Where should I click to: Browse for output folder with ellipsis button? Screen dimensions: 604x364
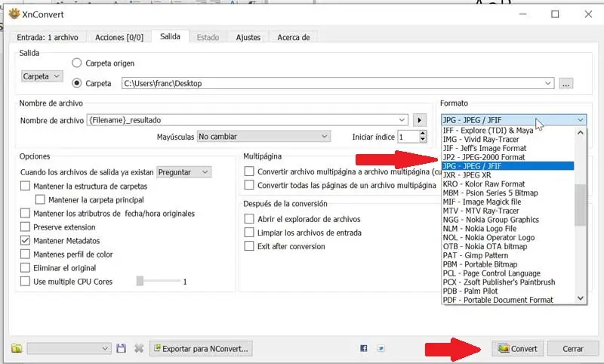click(565, 83)
